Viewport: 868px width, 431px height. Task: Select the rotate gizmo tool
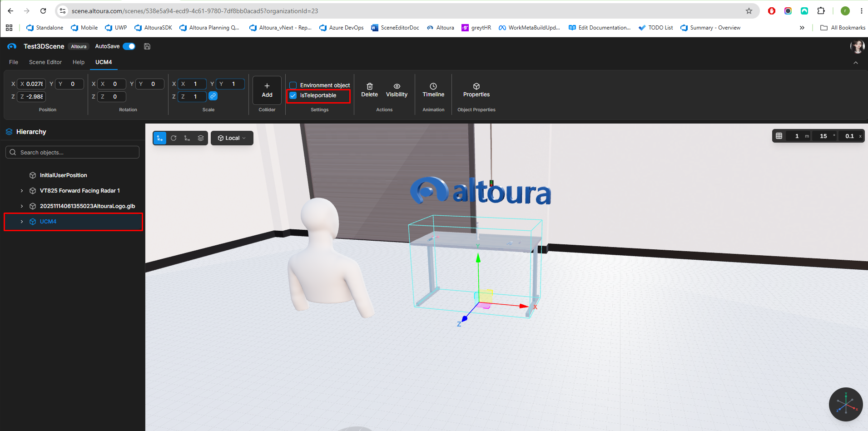174,138
